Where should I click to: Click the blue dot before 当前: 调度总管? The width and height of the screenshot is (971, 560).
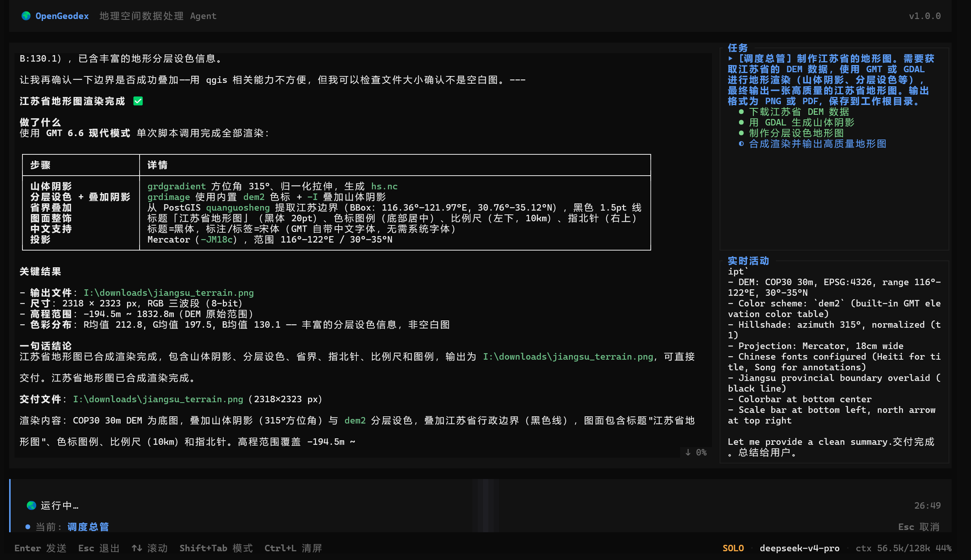[28, 527]
